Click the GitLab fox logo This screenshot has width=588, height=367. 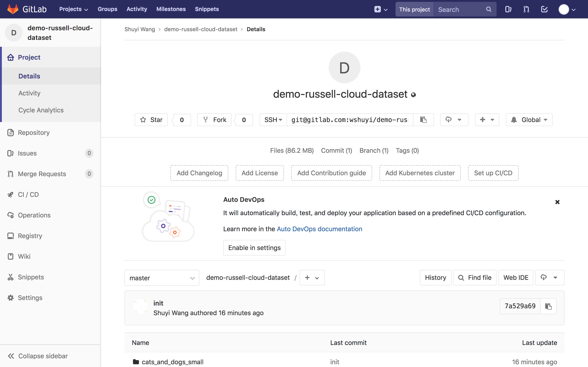[x=13, y=9]
